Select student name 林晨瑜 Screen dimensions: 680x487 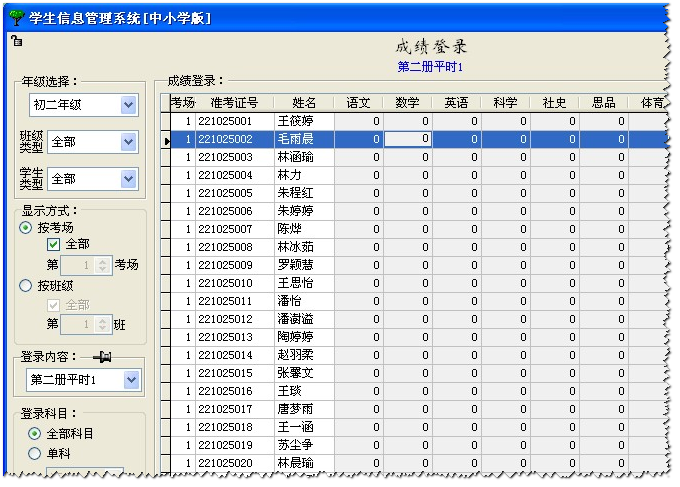coord(295,463)
